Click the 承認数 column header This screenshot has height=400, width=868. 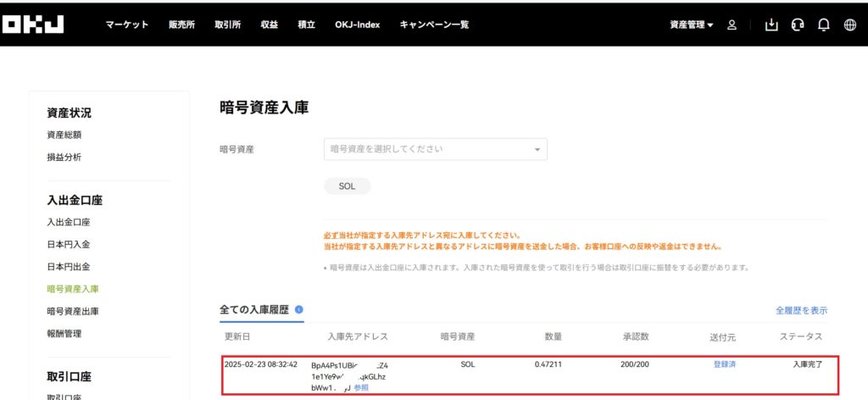636,337
